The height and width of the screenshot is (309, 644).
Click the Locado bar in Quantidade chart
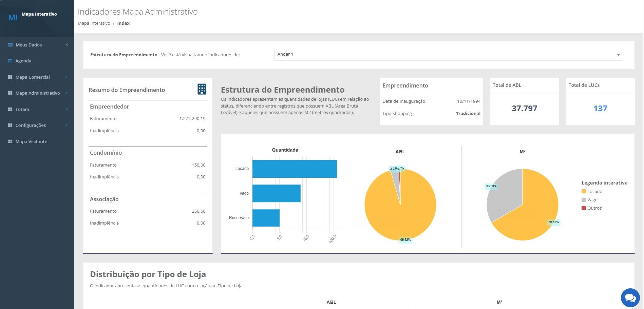tap(294, 169)
